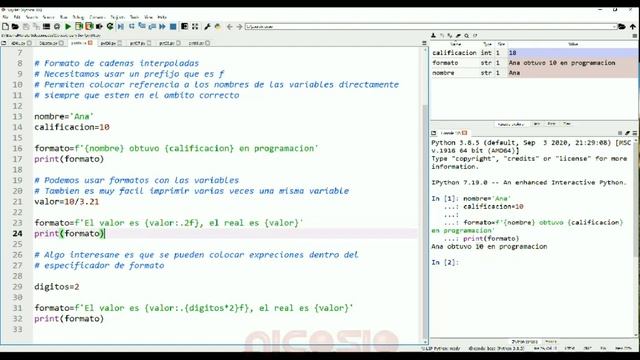
Task: Remove all variables with the eraser icon
Action: (x=458, y=36)
